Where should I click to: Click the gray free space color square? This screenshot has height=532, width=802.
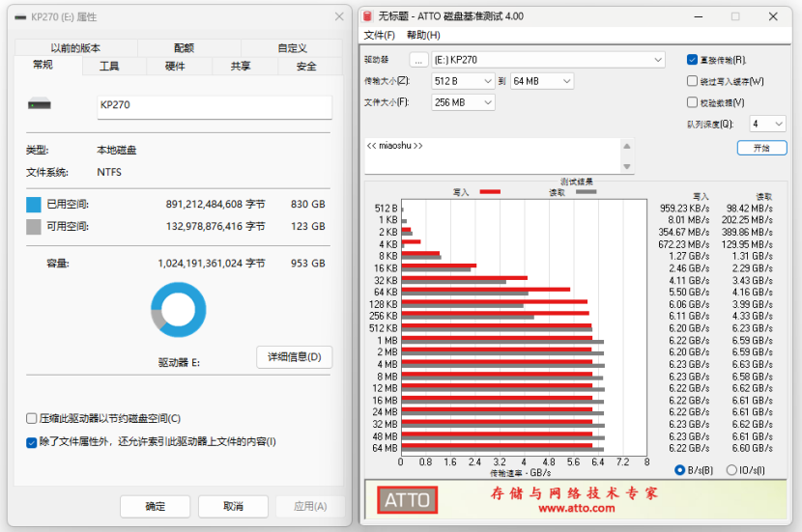click(x=33, y=226)
